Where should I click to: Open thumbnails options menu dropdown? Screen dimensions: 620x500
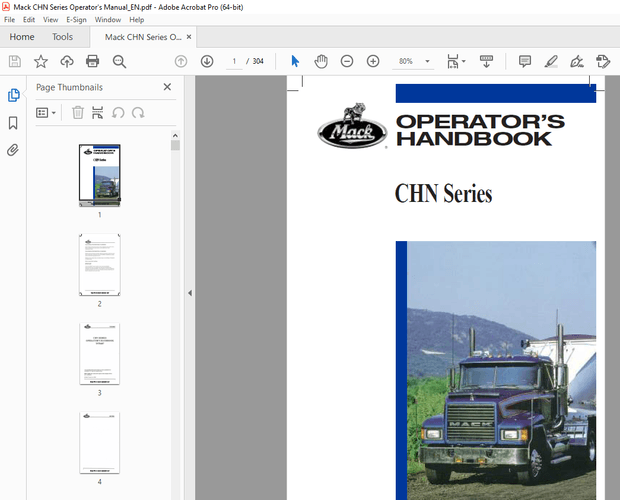click(46, 113)
